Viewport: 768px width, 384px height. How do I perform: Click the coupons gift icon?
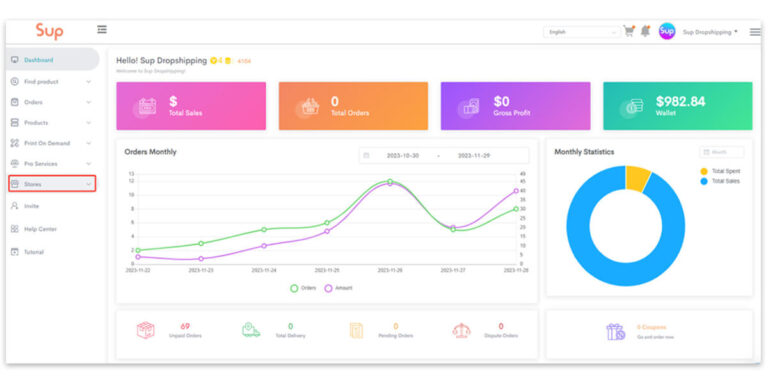tap(615, 332)
